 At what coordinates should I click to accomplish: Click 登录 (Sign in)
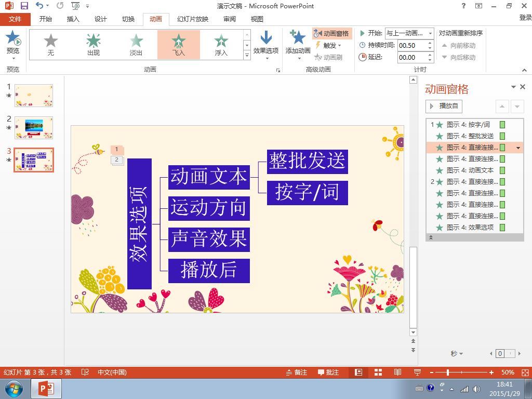click(x=525, y=17)
